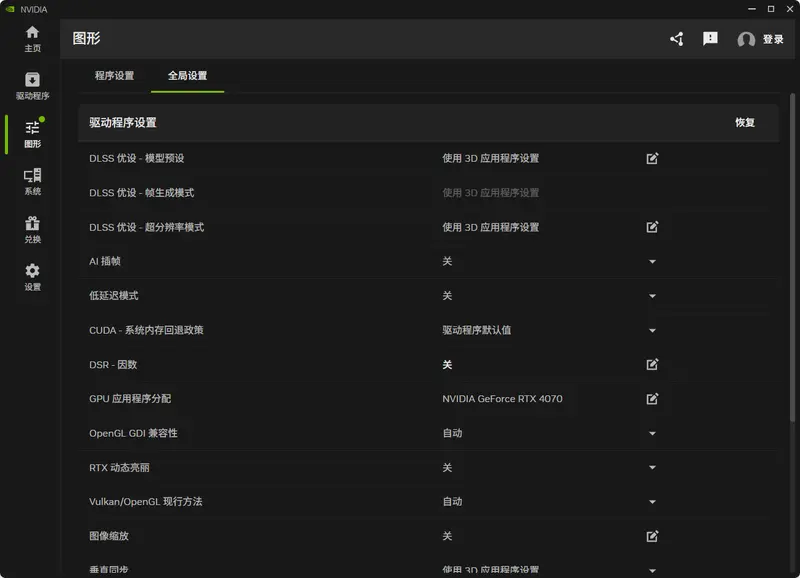Viewport: 800px width, 578px height.
Task: Expand the OpenGL GDI 兼容性 dropdown
Action: coord(652,434)
